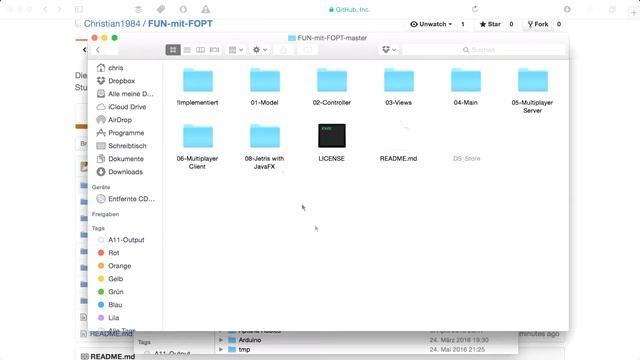The width and height of the screenshot is (640, 360).
Task: Switch Finder to column view
Action: click(x=200, y=50)
